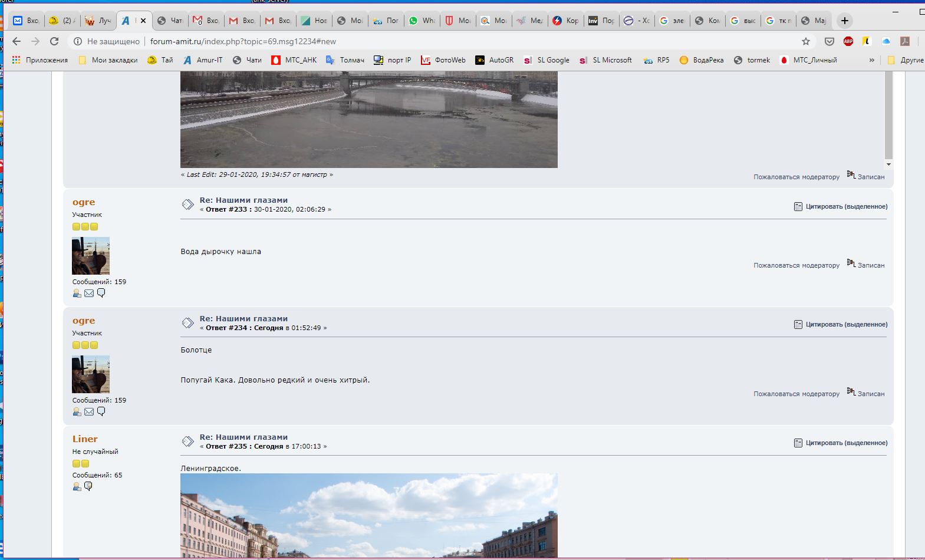Report reply #233 via Пожаловаться модератору
Viewport: 925px width, 560px height.
point(796,265)
